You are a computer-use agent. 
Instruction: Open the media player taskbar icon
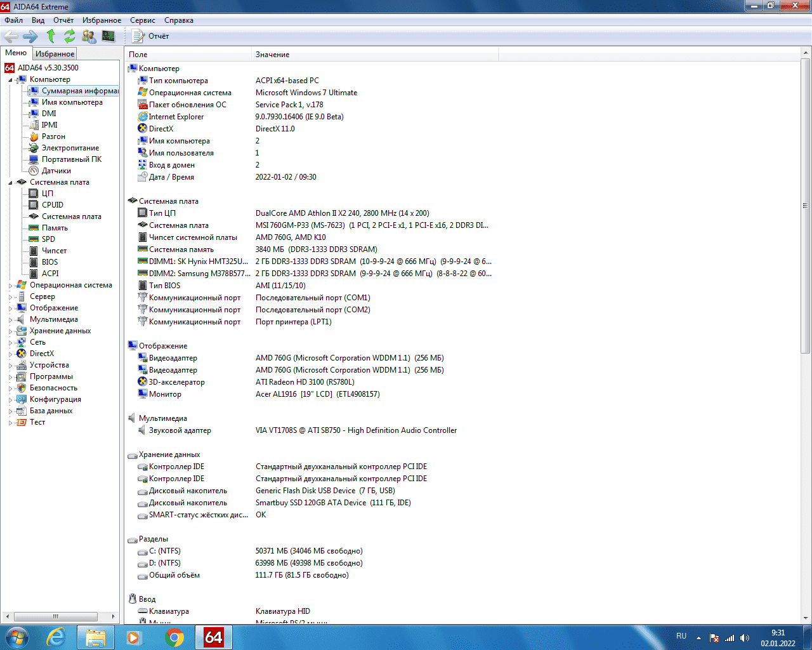134,637
